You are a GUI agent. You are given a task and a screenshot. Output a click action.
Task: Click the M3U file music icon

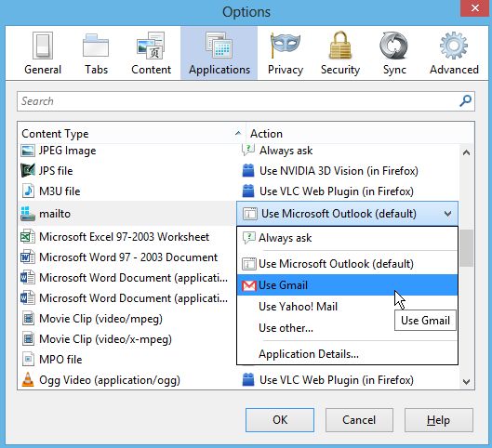(x=28, y=191)
